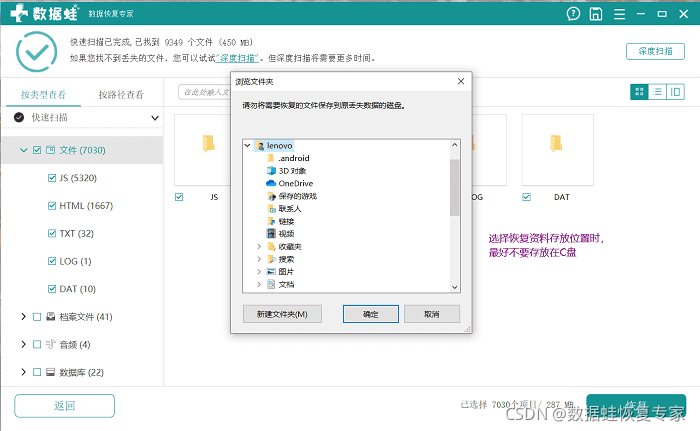Expand the 音频 (4) node
This screenshot has height=431, width=700.
click(23, 344)
